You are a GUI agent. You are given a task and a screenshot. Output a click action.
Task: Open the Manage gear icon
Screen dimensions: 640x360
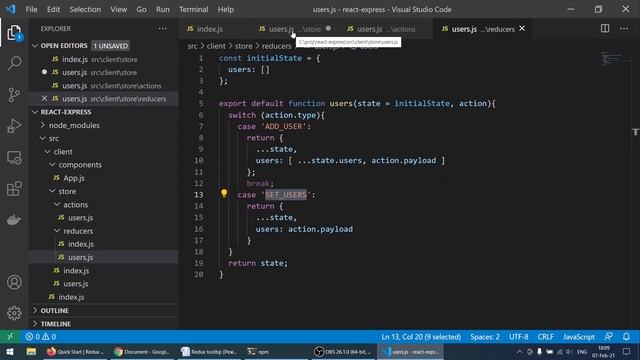(14, 313)
